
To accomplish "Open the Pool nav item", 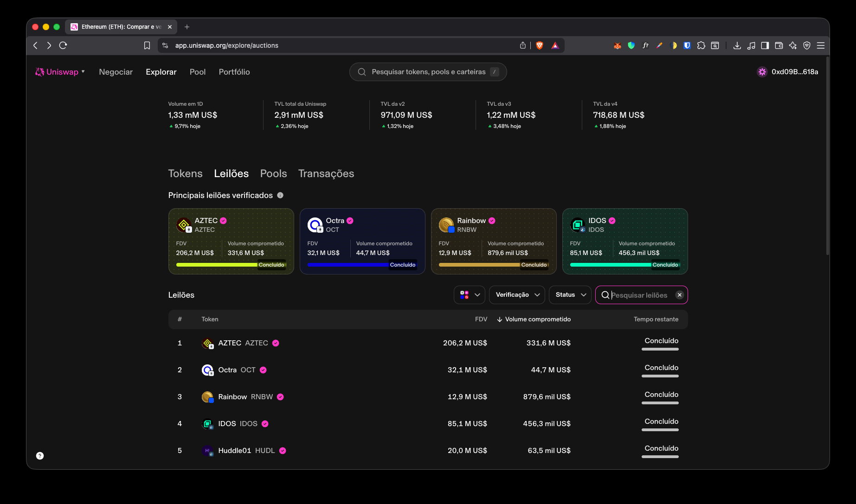I will (198, 72).
